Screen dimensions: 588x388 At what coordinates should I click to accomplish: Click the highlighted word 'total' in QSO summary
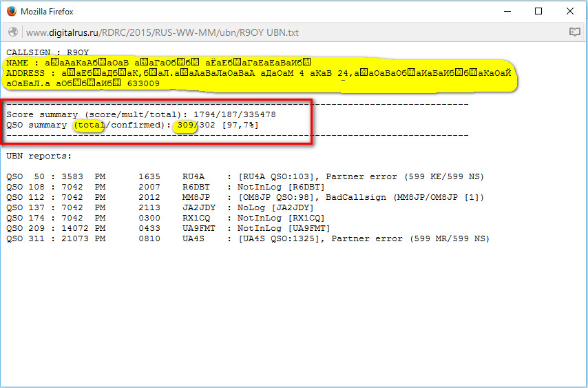[90, 125]
